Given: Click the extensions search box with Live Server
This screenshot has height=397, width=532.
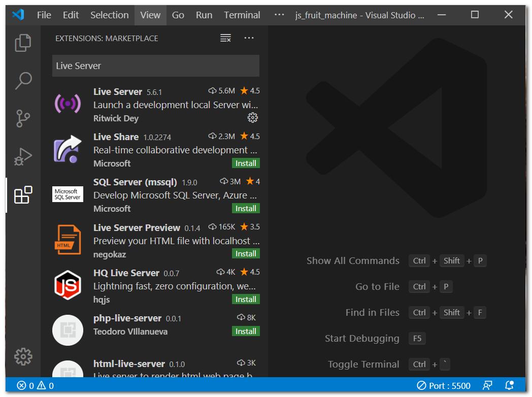Looking at the screenshot, I should (x=156, y=65).
